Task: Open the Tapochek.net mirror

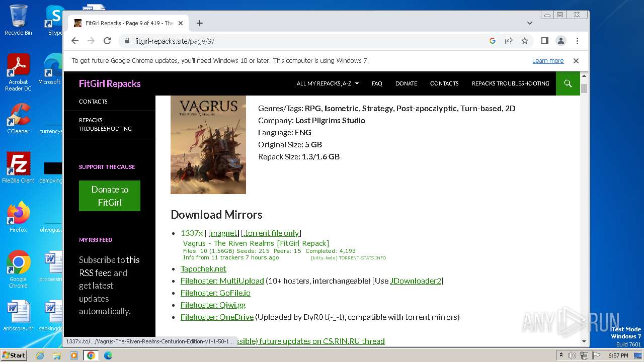Action: [203, 269]
